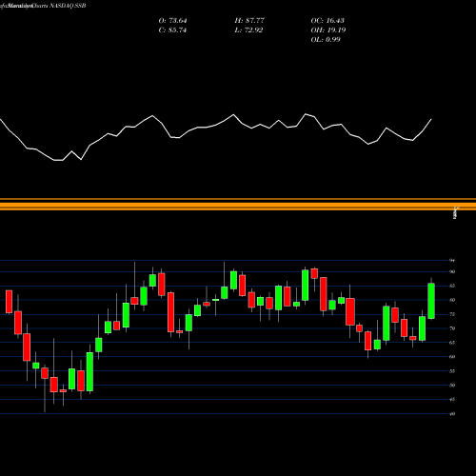This screenshot has height=476, width=476.
Task: Select the 'OL: 0.99' reading
Action: coord(326,40)
